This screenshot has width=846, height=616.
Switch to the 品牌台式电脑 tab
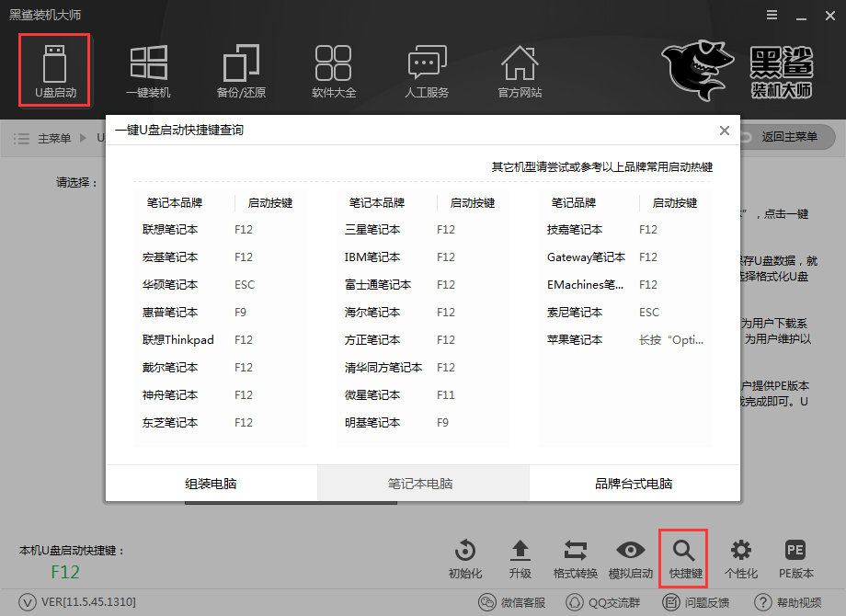(634, 484)
